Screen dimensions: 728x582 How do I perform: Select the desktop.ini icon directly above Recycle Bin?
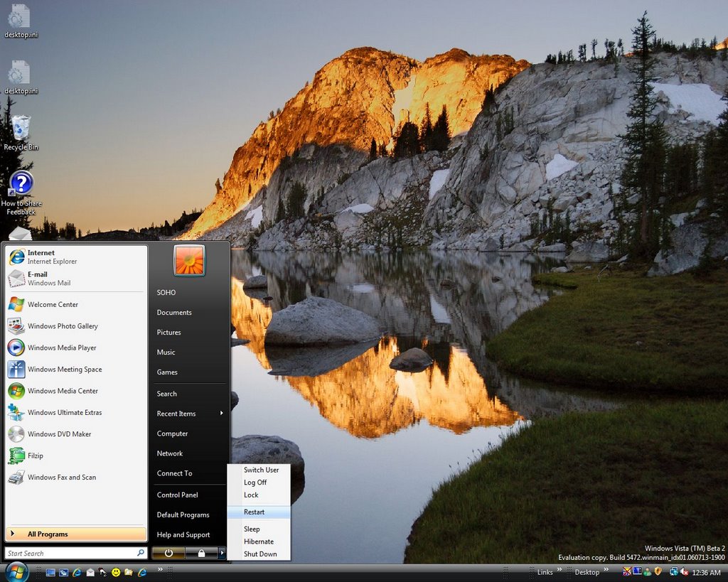pyautogui.click(x=21, y=77)
